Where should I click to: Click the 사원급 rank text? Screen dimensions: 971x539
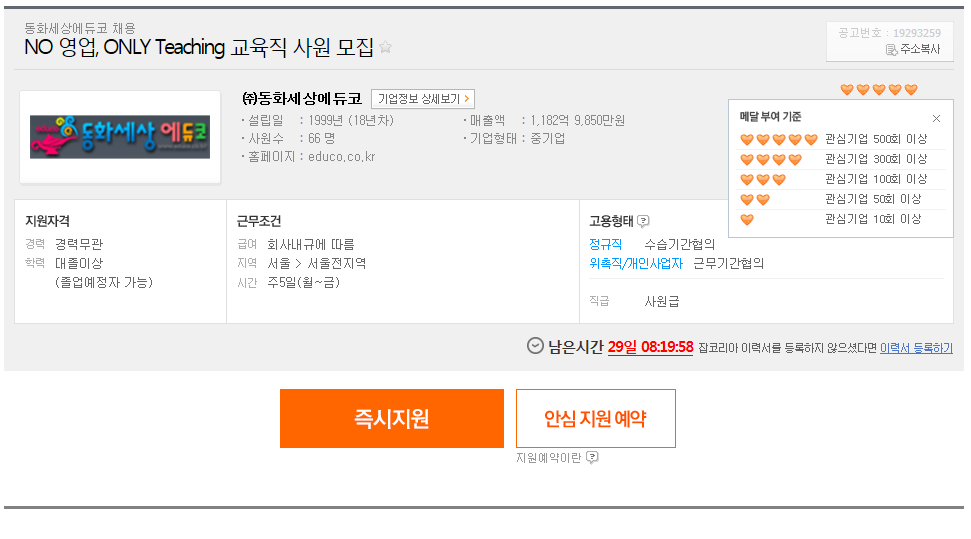(x=661, y=302)
